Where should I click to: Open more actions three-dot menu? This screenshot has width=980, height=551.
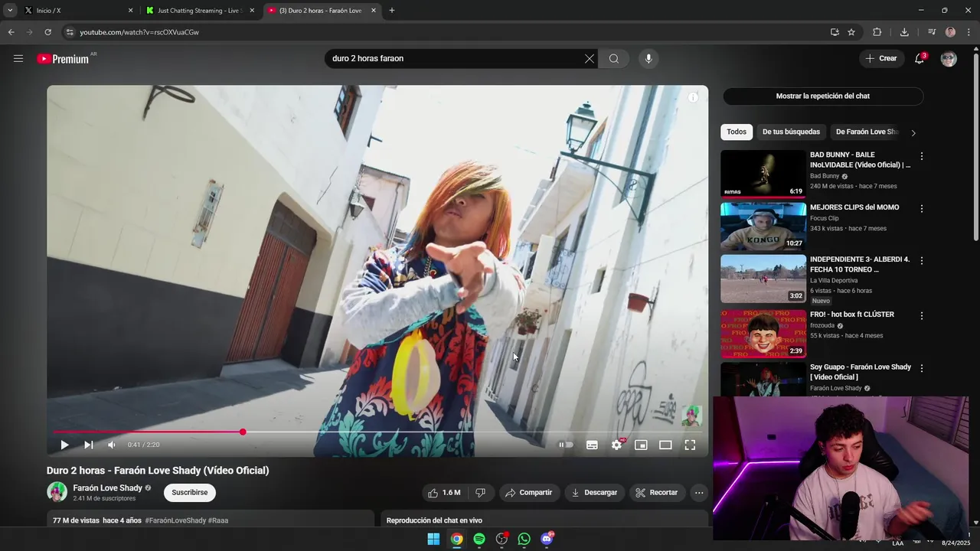pyautogui.click(x=699, y=493)
